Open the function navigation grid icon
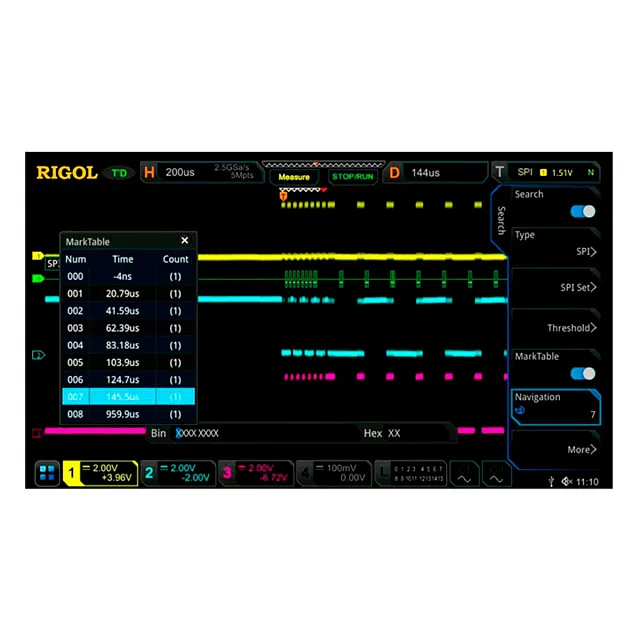Screen dimensions: 640x640 (48, 474)
